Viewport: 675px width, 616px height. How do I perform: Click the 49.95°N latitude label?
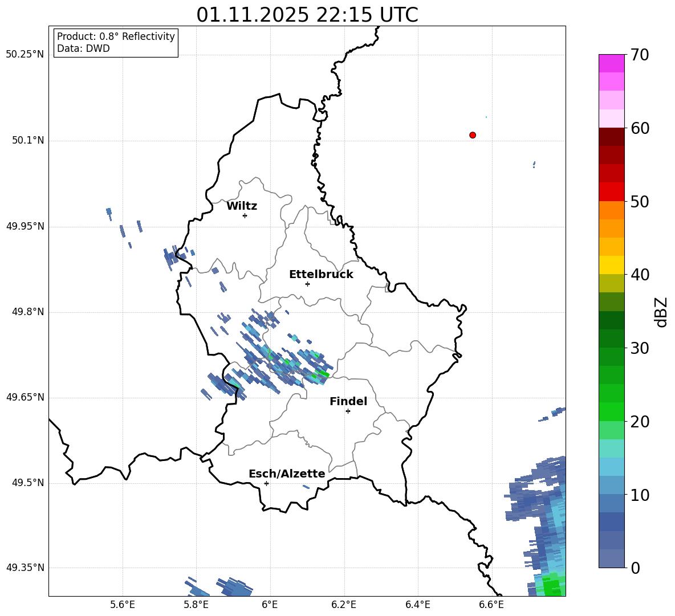(x=25, y=226)
